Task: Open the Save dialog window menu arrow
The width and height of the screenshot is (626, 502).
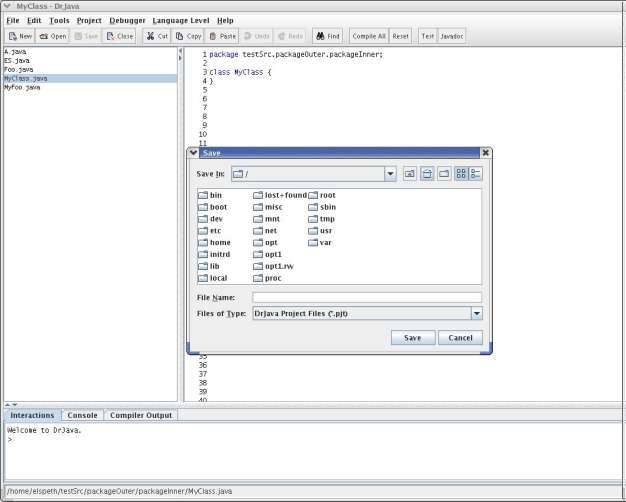Action: coord(194,153)
